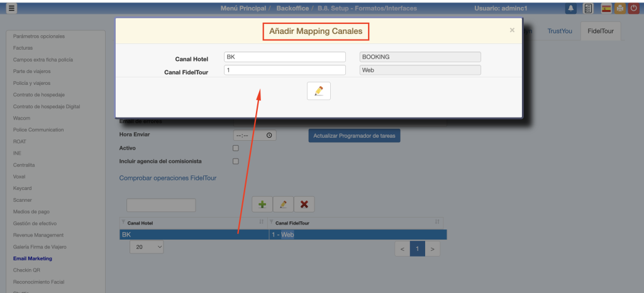Click the green plus add mapping icon

(x=262, y=204)
